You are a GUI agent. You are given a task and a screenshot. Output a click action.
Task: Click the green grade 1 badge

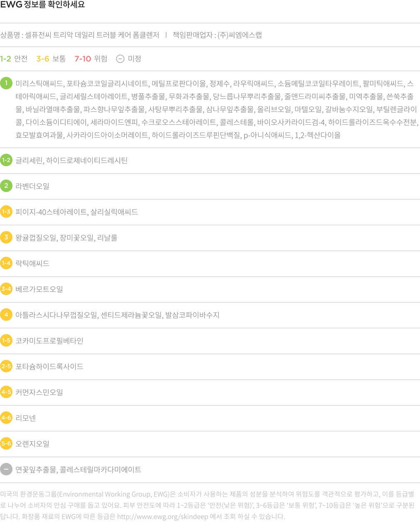pyautogui.click(x=6, y=83)
